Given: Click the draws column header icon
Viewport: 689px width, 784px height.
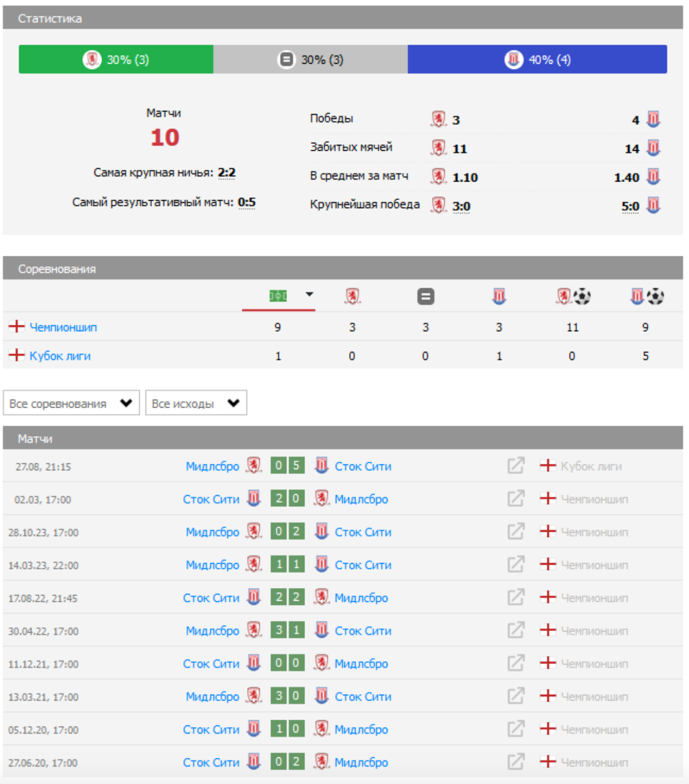Looking at the screenshot, I should pyautogui.click(x=425, y=297).
